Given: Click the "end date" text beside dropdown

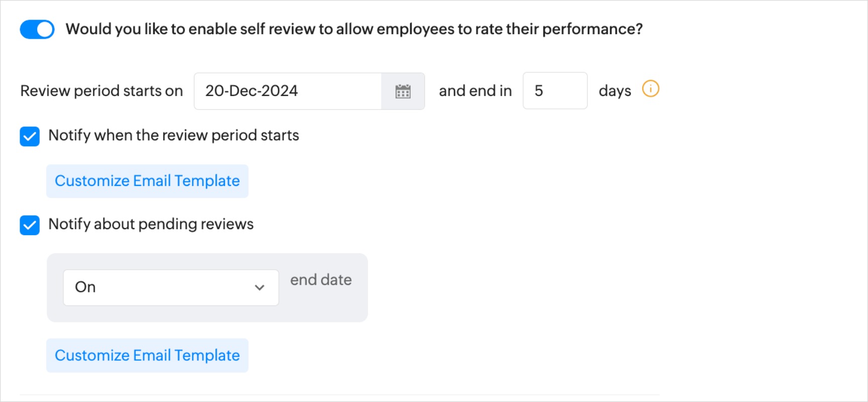Looking at the screenshot, I should point(321,280).
